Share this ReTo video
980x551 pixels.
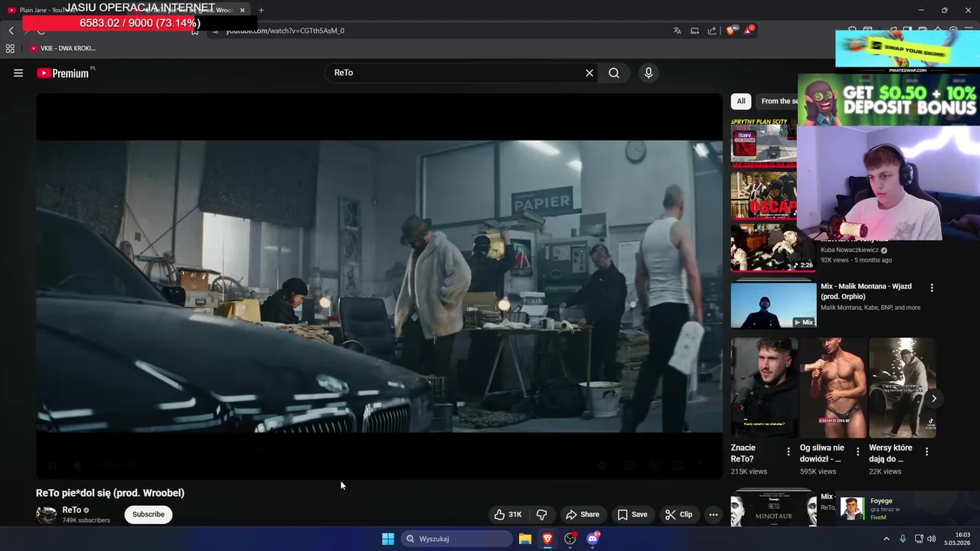(582, 514)
